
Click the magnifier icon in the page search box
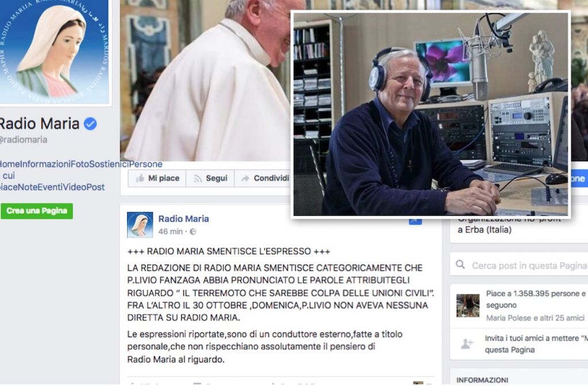point(460,265)
